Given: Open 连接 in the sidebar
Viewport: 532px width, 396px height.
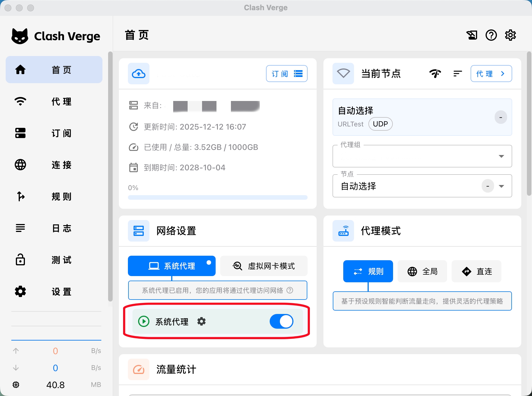Looking at the screenshot, I should [54, 165].
